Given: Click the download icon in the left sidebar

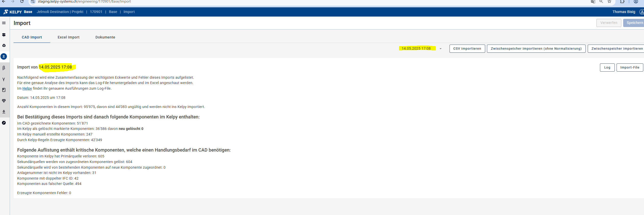Looking at the screenshot, I should pyautogui.click(x=4, y=112).
